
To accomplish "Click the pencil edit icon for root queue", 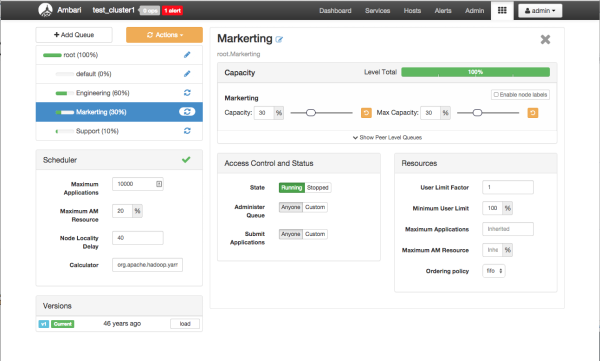I will pos(187,55).
